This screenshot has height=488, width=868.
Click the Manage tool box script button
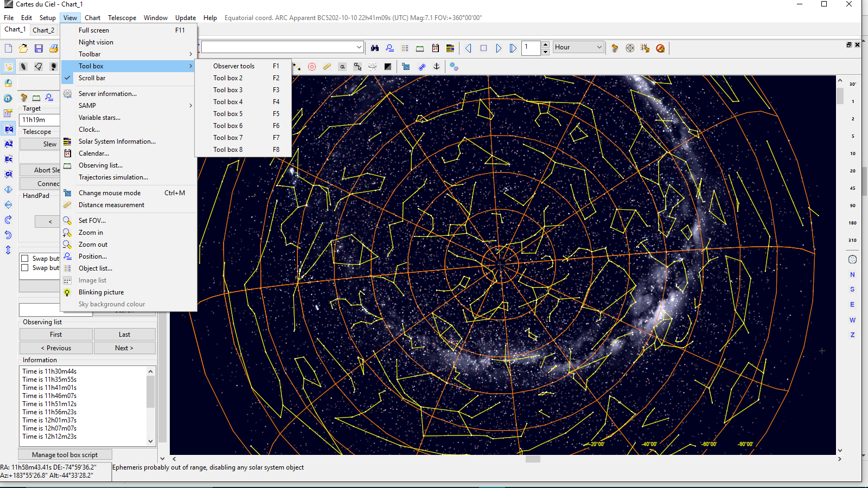pos(65,455)
